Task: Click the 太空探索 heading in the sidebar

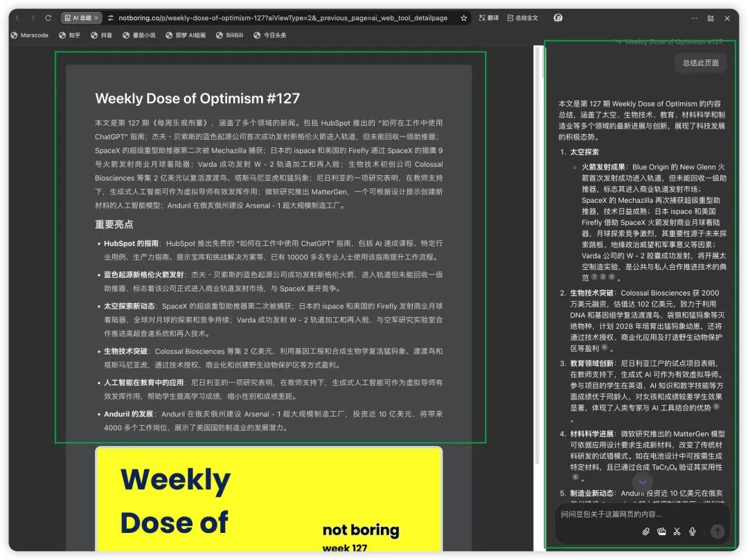Action: coord(585,152)
